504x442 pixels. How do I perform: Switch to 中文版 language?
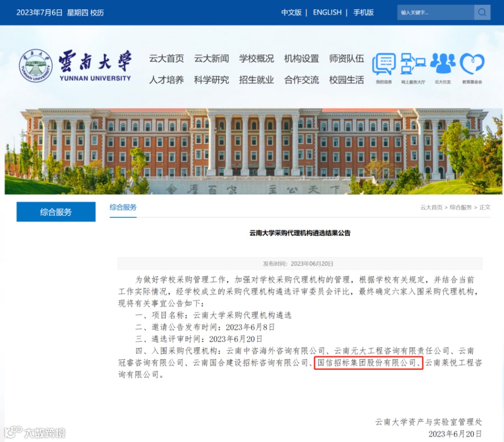click(291, 13)
